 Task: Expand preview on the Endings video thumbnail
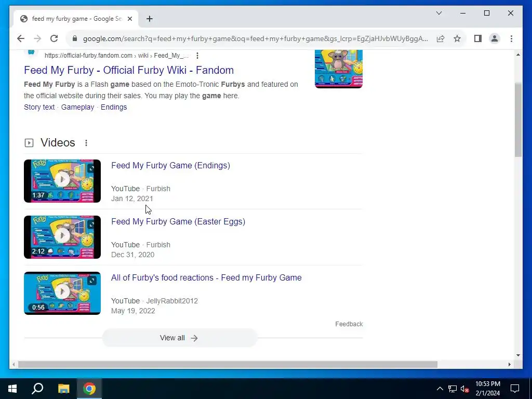[91, 168]
